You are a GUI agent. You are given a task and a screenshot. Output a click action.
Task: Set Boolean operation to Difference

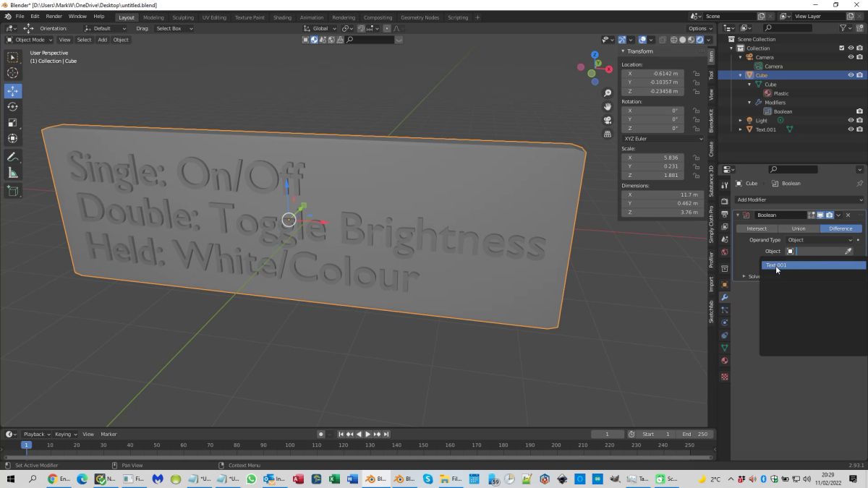pos(841,228)
